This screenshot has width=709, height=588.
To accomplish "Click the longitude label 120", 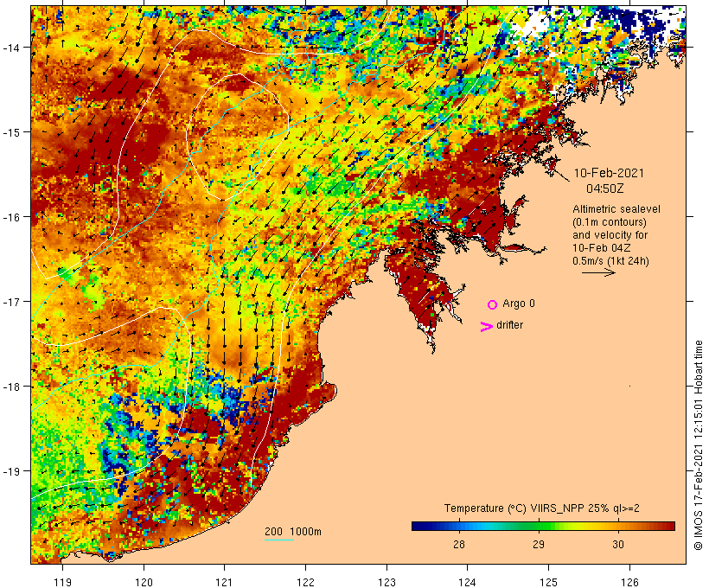I will click(144, 582).
